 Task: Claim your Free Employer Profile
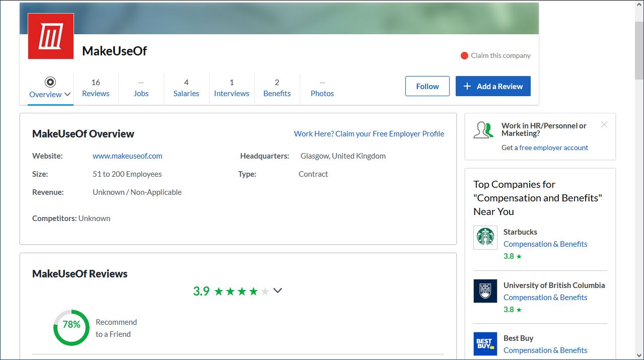369,133
